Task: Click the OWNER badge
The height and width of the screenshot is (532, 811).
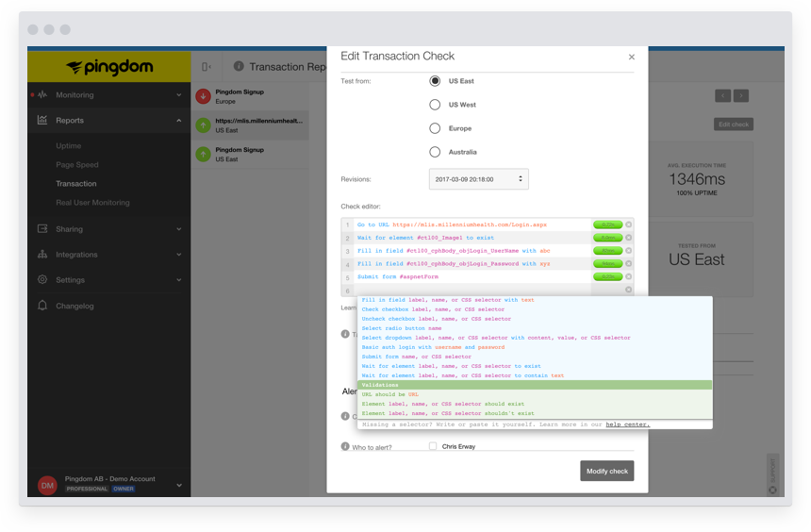Action: [x=124, y=489]
